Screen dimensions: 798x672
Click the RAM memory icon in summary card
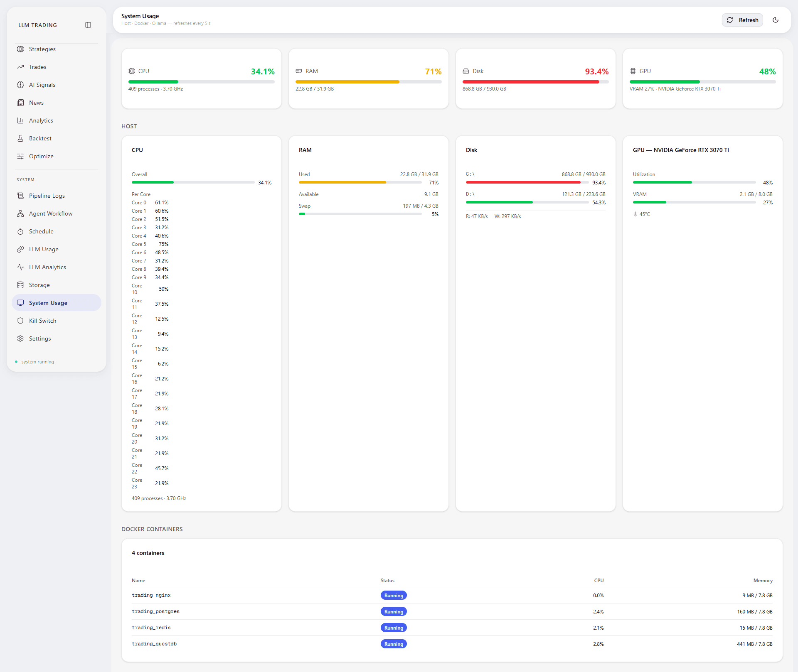299,71
